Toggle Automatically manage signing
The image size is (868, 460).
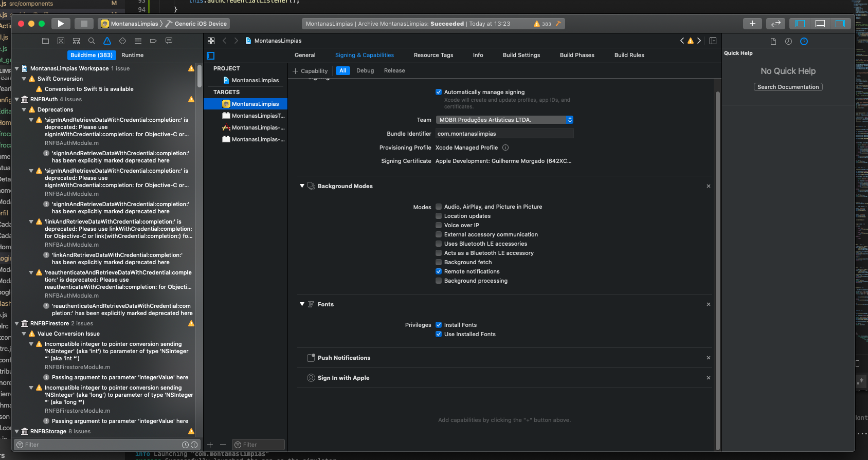pyautogui.click(x=439, y=92)
